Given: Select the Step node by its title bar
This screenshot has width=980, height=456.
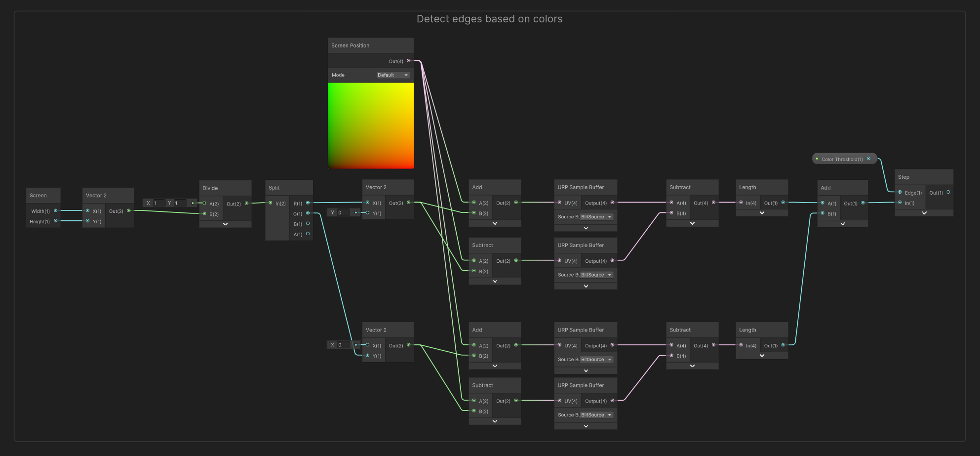Looking at the screenshot, I should (x=918, y=176).
